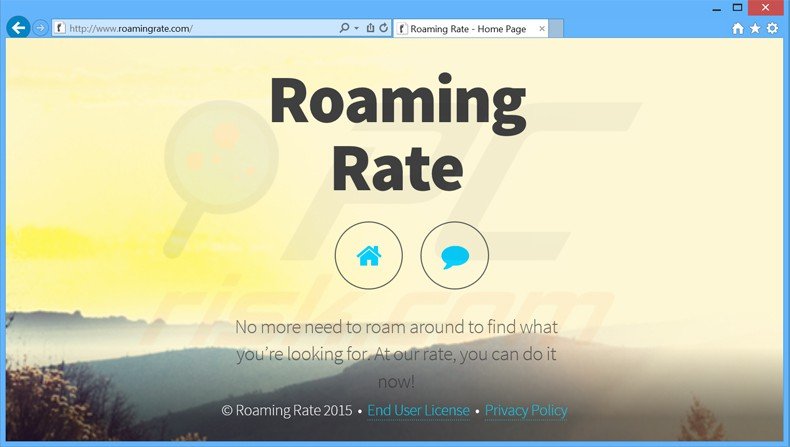Open the address bar dropdown arrow
This screenshot has width=790, height=447.
click(356, 29)
